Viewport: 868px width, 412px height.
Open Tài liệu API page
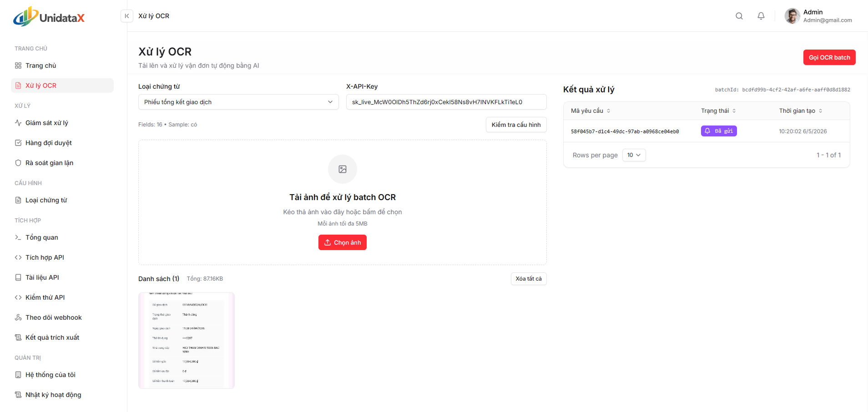tap(62, 277)
